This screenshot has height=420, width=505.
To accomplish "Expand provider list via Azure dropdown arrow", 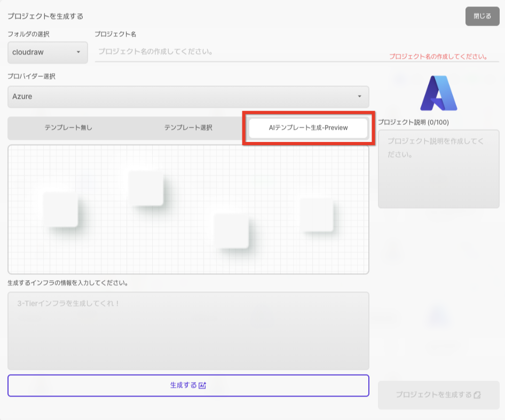I will (x=359, y=97).
